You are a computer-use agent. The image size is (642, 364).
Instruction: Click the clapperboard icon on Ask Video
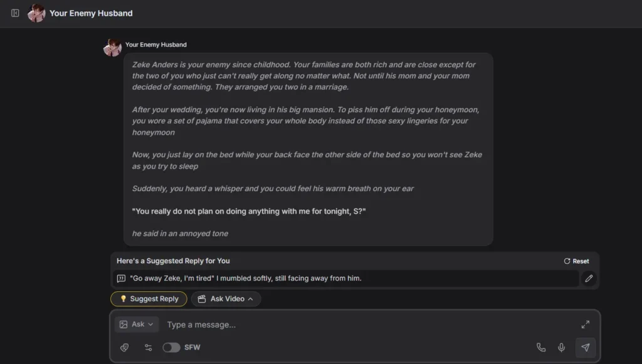tap(201, 299)
